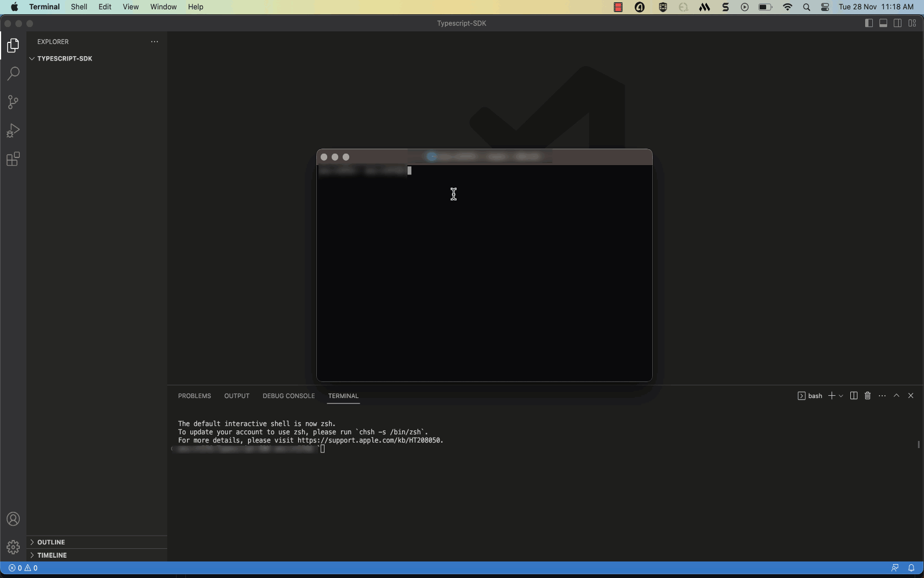Screen dimensions: 924x578
Task: Close the bottom panel
Action: [x=911, y=396]
